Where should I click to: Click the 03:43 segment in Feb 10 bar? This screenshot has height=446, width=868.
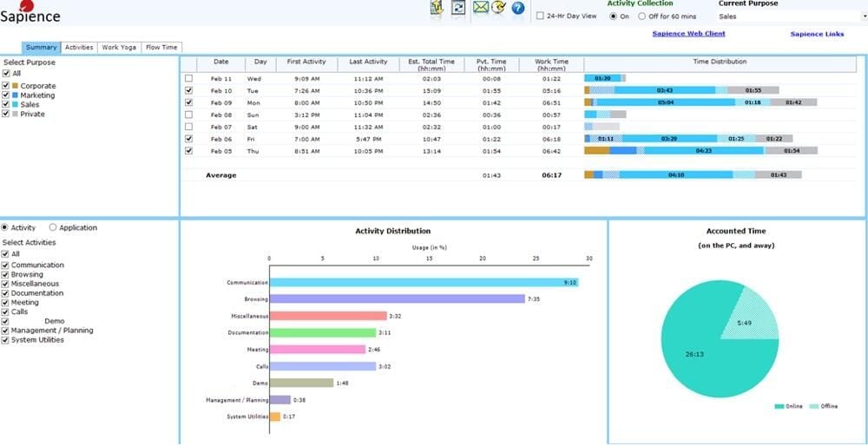(665, 90)
